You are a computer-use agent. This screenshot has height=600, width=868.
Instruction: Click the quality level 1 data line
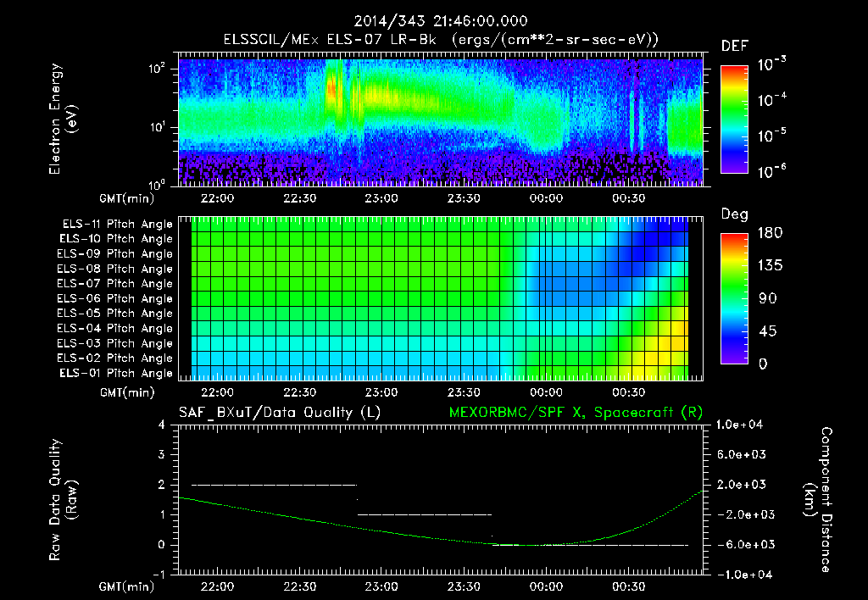pyautogui.click(x=425, y=514)
